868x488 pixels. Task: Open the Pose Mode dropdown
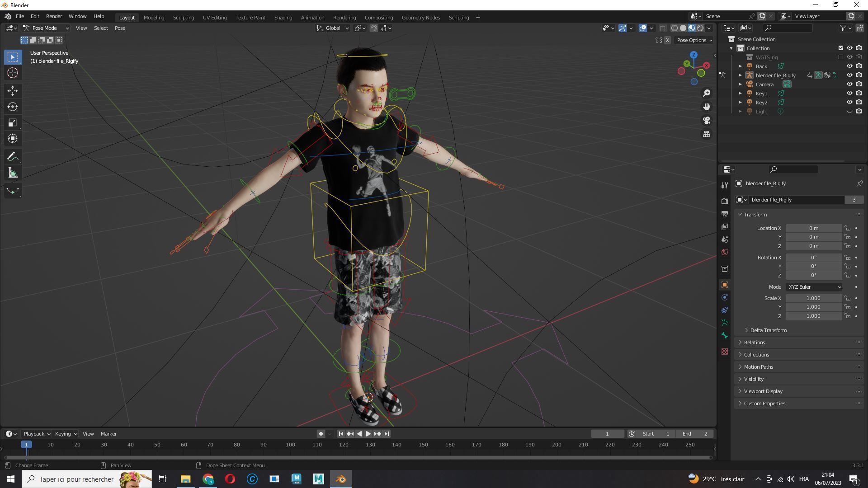[46, 28]
